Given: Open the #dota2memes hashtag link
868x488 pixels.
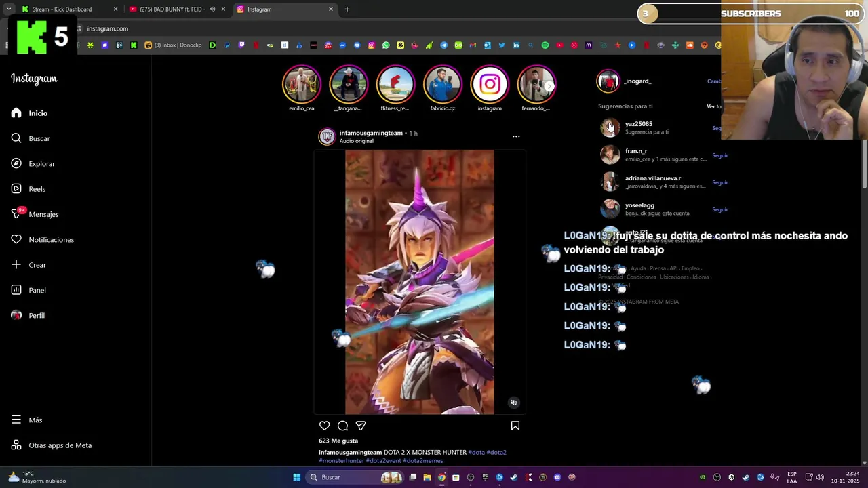Looking at the screenshot, I should pos(423,460).
